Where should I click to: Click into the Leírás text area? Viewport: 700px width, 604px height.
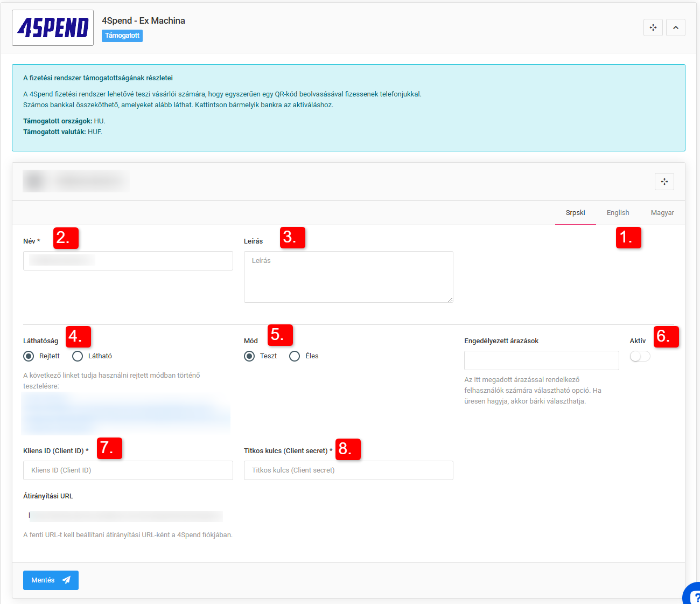coord(348,277)
